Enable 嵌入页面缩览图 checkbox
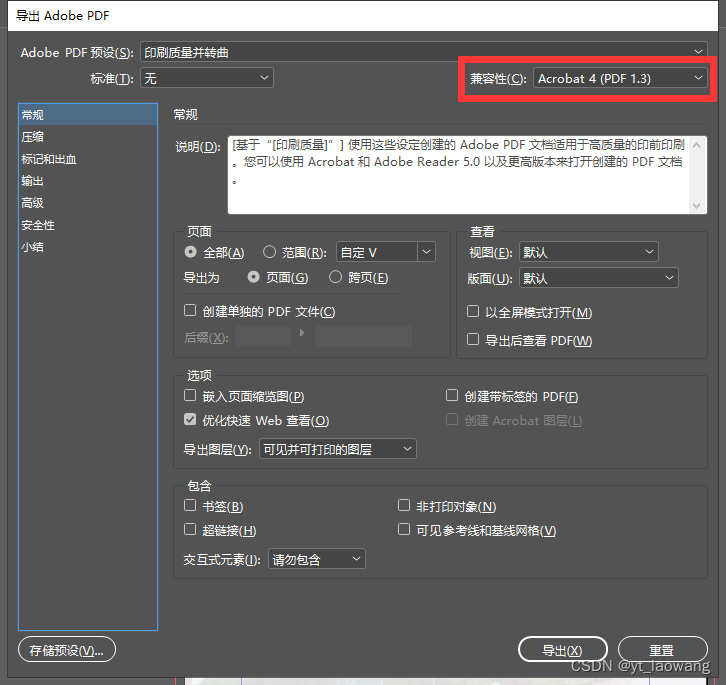Viewport: 726px width, 685px height. point(190,396)
